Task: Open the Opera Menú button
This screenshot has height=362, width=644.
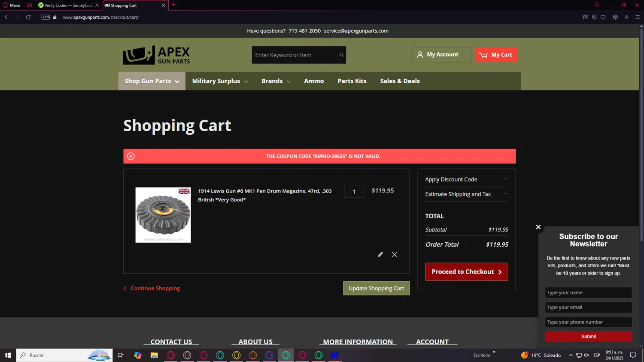Action: [x=12, y=5]
